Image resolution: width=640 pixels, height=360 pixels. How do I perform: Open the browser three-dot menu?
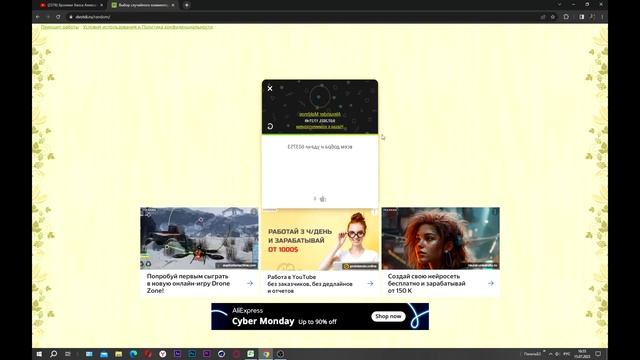602,17
